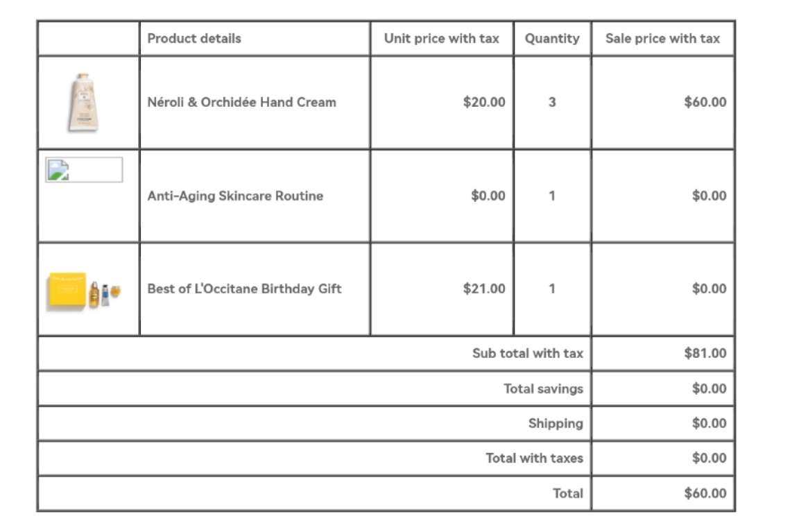Click the quantity 3 cell for hand cream
This screenshot has width=790, height=532.
(552, 102)
